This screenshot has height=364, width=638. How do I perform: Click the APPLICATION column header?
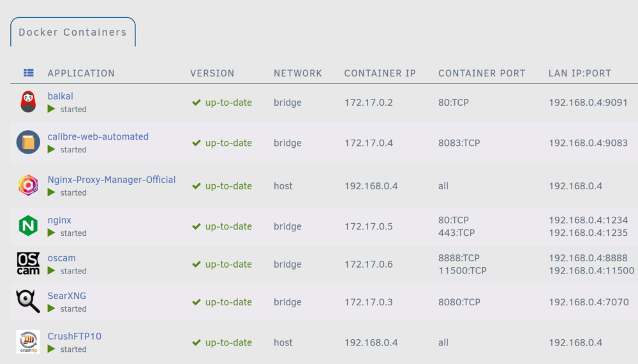[x=81, y=73]
